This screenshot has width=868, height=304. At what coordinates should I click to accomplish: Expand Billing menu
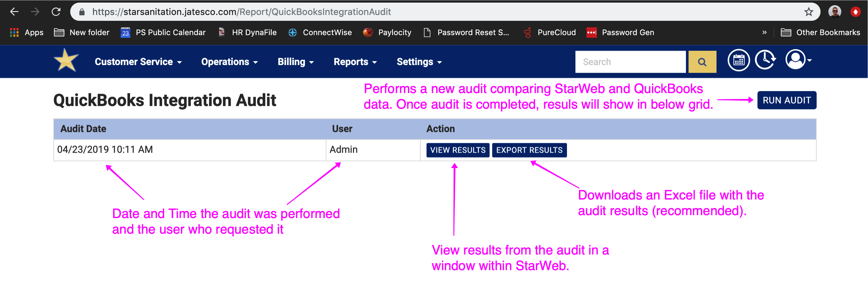coord(296,62)
